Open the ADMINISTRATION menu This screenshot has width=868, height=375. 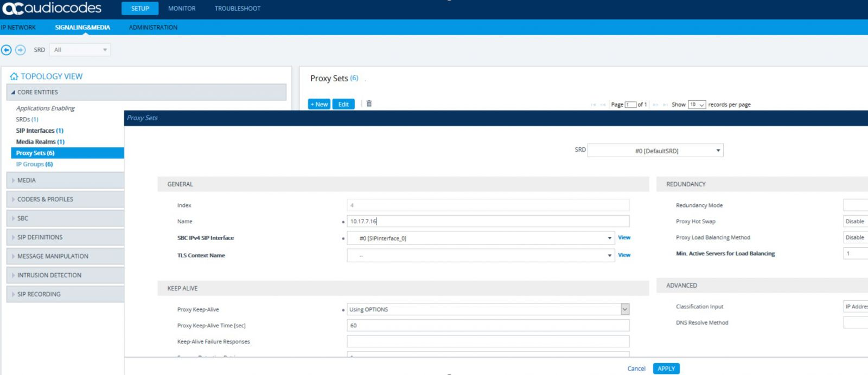click(153, 28)
